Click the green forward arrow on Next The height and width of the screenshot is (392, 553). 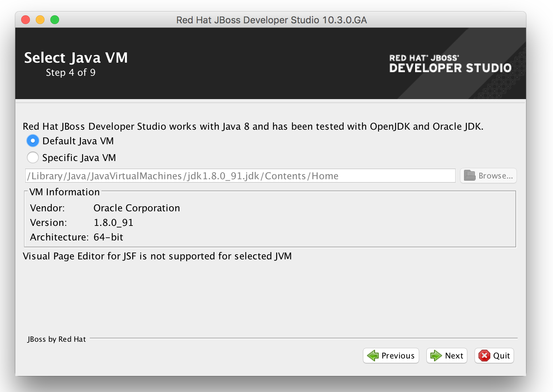(436, 356)
